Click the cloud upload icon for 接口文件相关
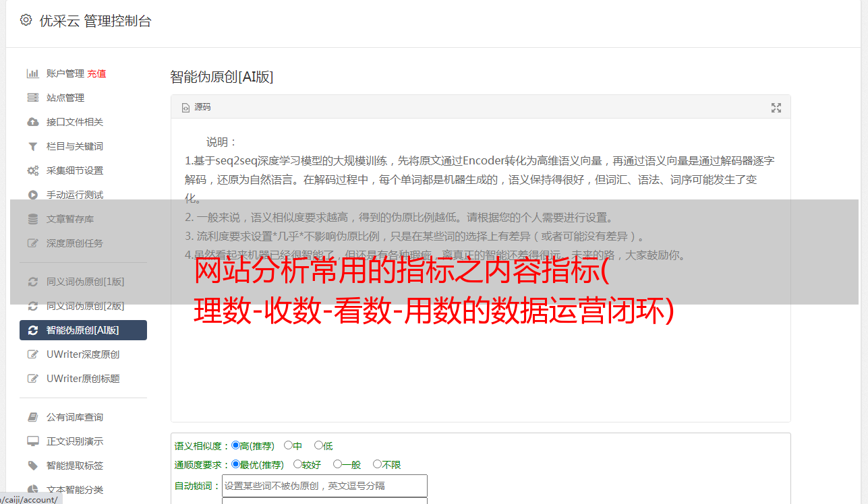The width and height of the screenshot is (868, 504). tap(32, 122)
